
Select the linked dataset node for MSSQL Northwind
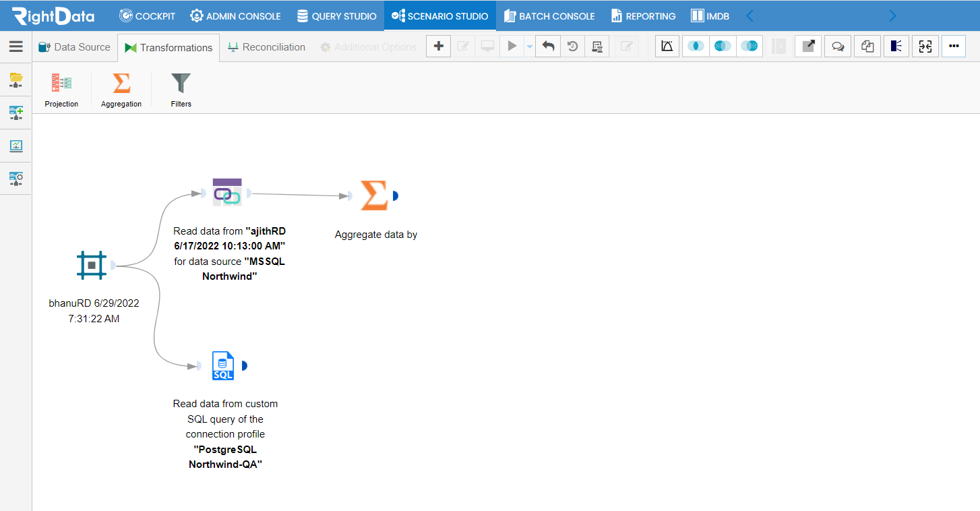coord(227,193)
